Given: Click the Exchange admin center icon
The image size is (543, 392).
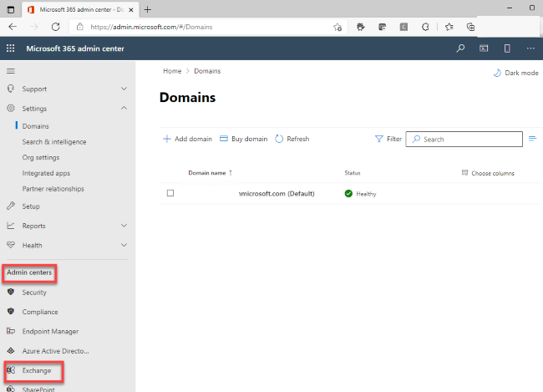Looking at the screenshot, I should click(x=11, y=370).
